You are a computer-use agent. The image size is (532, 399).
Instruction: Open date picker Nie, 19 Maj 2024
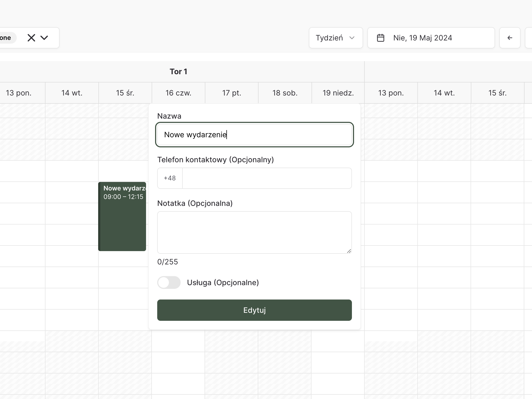[x=431, y=38]
